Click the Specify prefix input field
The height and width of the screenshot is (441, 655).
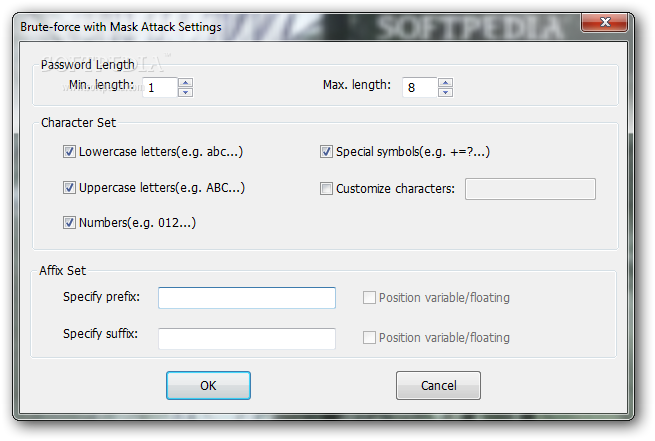tap(246, 298)
